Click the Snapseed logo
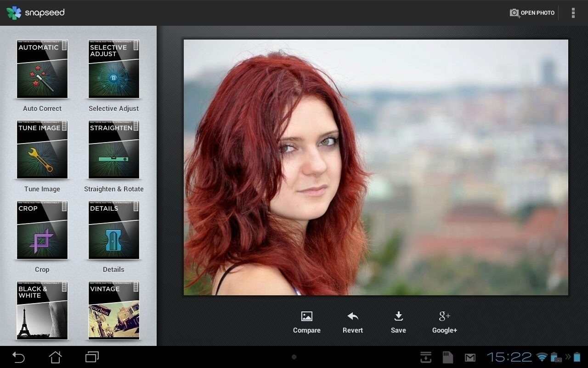This screenshot has width=588, height=368. pyautogui.click(x=35, y=13)
